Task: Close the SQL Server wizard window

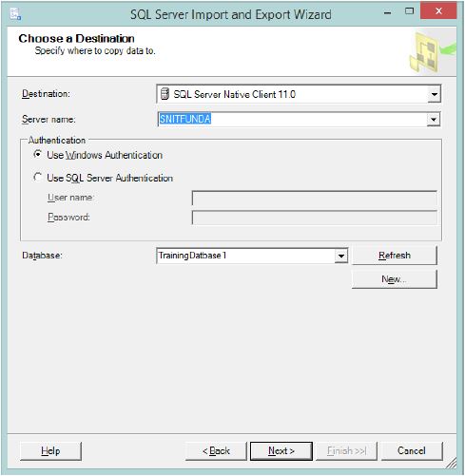Action: click(x=438, y=11)
